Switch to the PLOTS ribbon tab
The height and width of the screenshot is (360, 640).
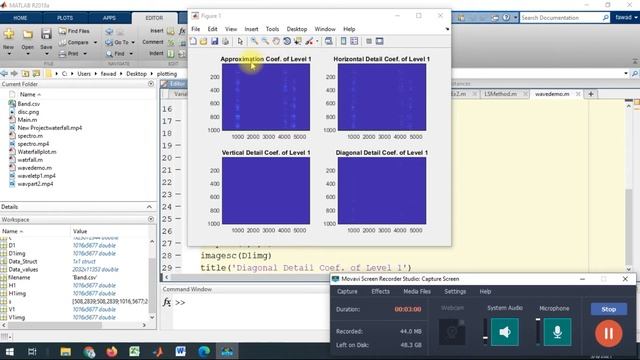pyautogui.click(x=65, y=18)
